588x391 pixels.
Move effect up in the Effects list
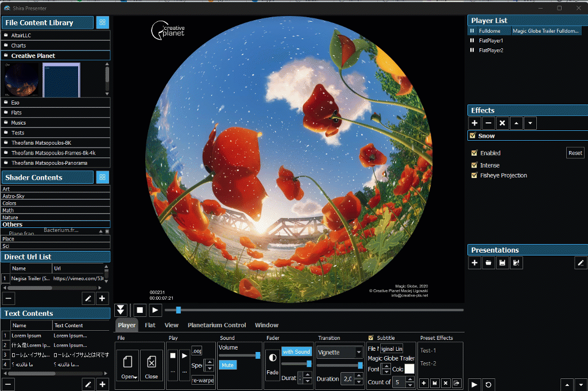(516, 123)
